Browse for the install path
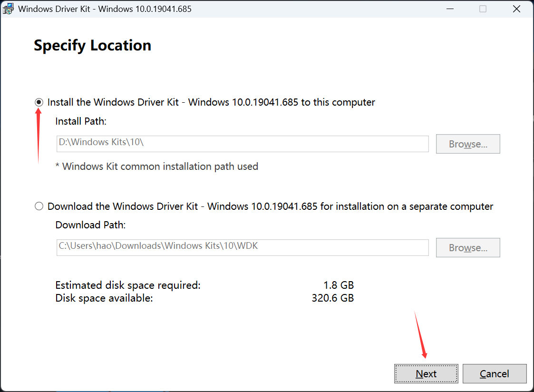This screenshot has width=534, height=392. [x=468, y=144]
